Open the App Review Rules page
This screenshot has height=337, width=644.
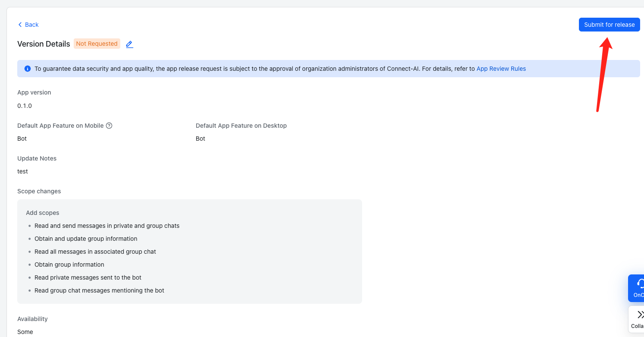[501, 68]
